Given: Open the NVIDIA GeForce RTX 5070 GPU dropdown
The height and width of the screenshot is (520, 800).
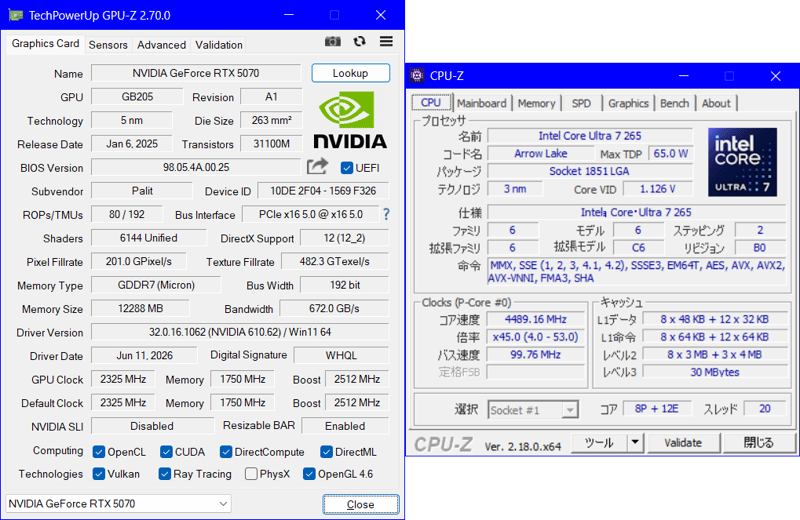Looking at the screenshot, I should tap(118, 504).
